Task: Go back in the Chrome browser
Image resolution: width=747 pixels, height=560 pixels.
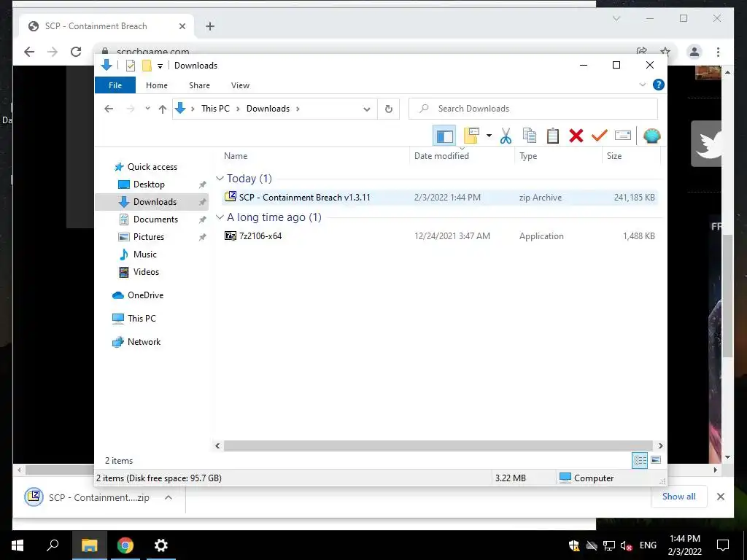Action: [x=29, y=52]
